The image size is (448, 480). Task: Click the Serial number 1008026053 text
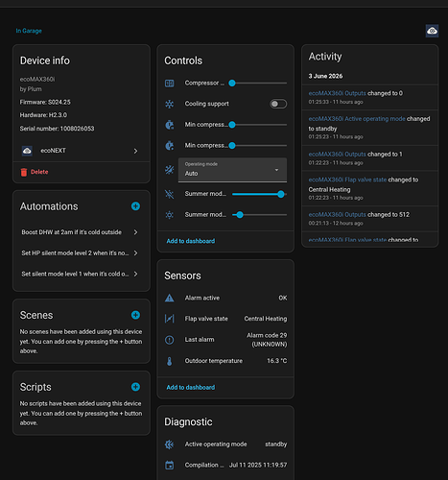click(57, 129)
